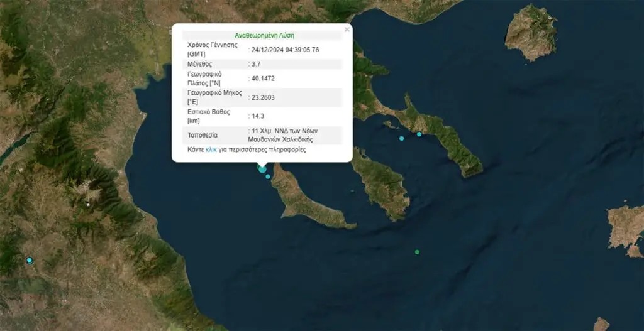Screen dimensions: 644x331
Task: Click the right marker of the eastern pair
Action: tap(419, 134)
